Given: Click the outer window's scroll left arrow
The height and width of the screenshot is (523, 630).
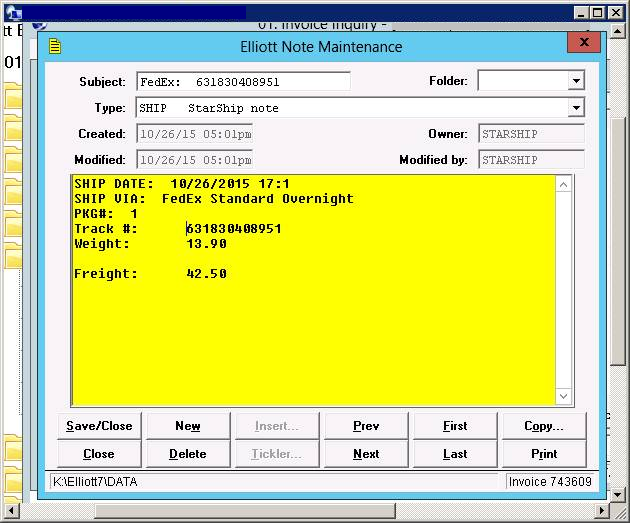Looking at the screenshot, I should (x=11, y=511).
